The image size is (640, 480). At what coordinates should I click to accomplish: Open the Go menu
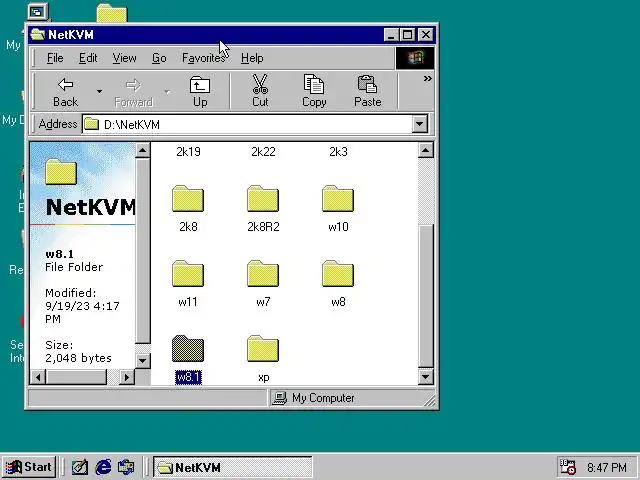coord(159,58)
